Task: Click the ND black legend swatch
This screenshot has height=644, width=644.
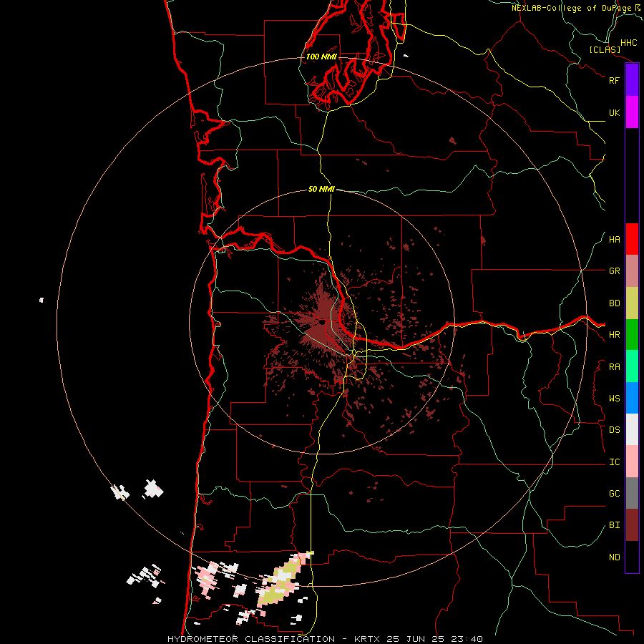Action: (632, 557)
